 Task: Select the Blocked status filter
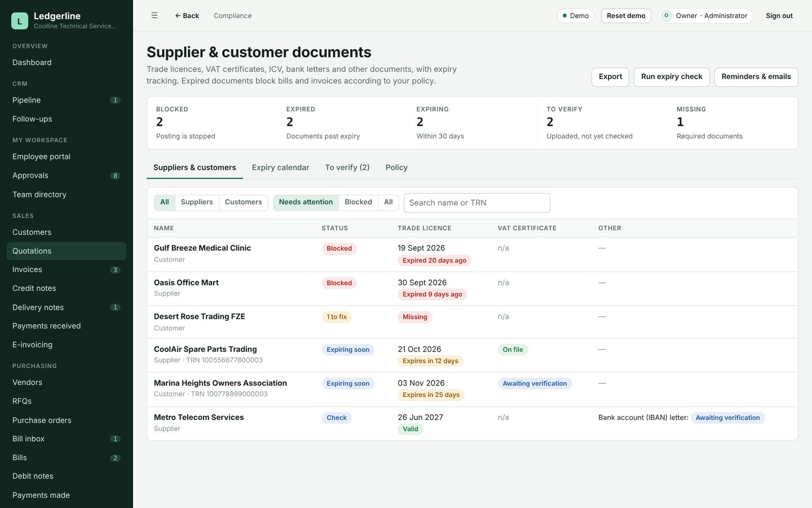tap(358, 202)
